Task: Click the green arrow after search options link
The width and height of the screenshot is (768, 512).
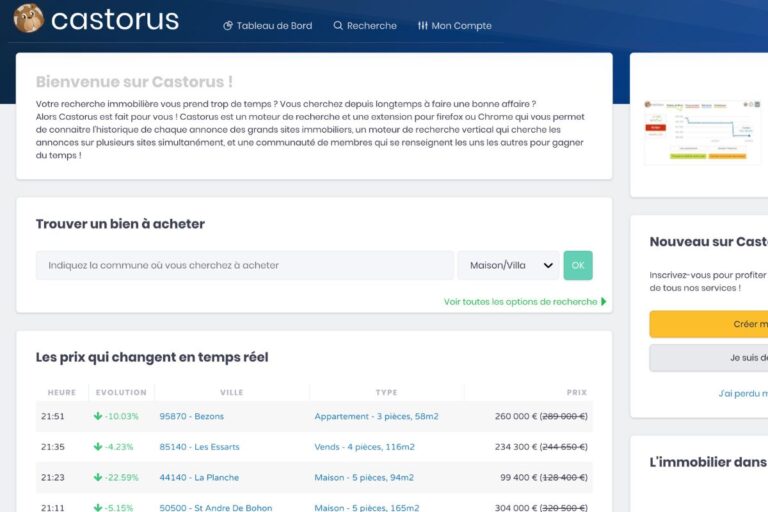Action: click(x=603, y=301)
